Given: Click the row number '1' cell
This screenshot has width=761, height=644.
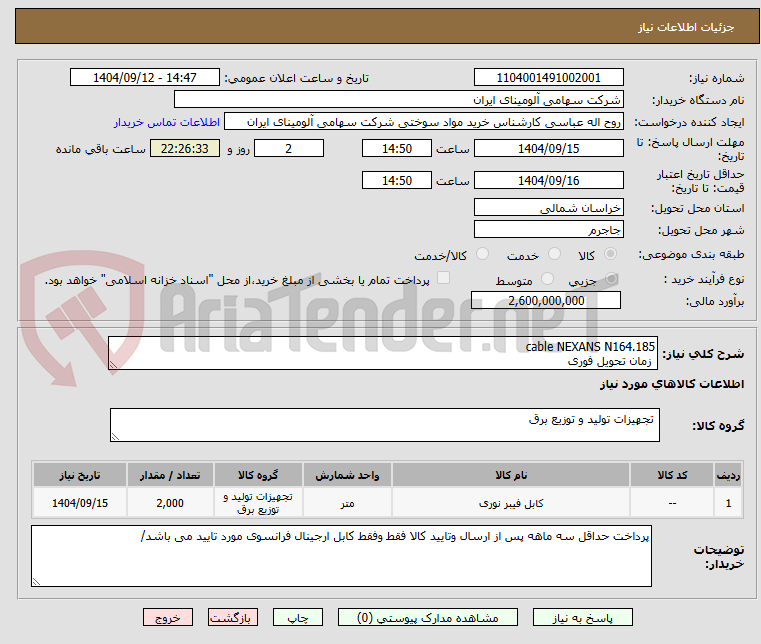Looking at the screenshot, I should (x=728, y=503).
